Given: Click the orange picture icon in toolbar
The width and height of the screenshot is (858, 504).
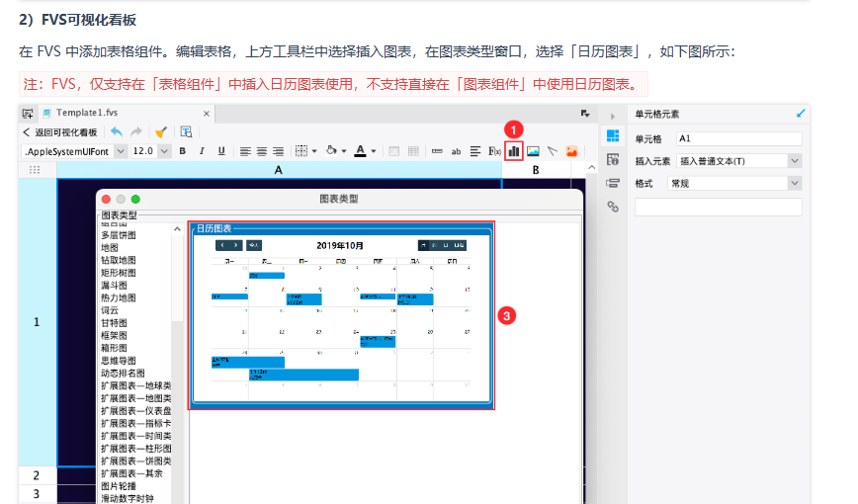Looking at the screenshot, I should tap(571, 151).
